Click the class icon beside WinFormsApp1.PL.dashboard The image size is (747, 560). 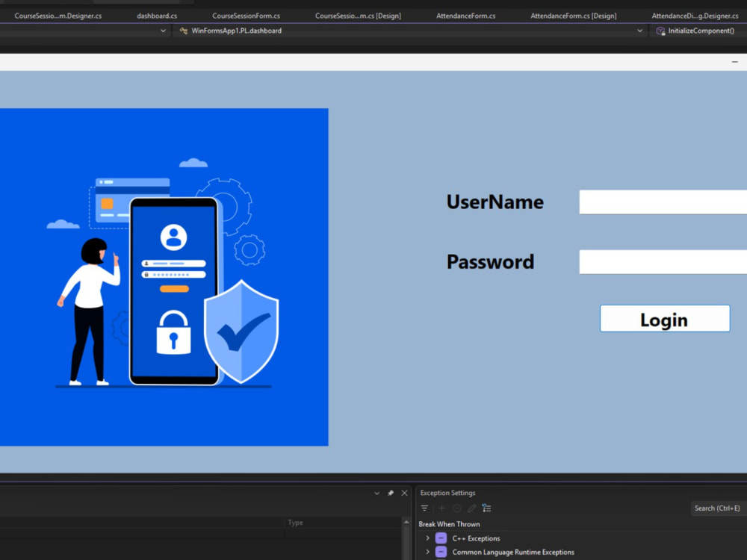click(x=184, y=31)
